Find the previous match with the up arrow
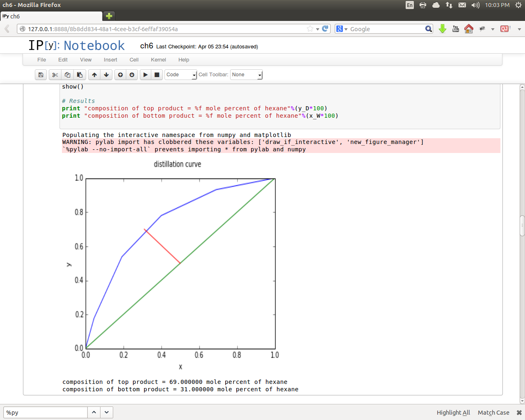Screen dimensions: 525x420 click(94, 412)
